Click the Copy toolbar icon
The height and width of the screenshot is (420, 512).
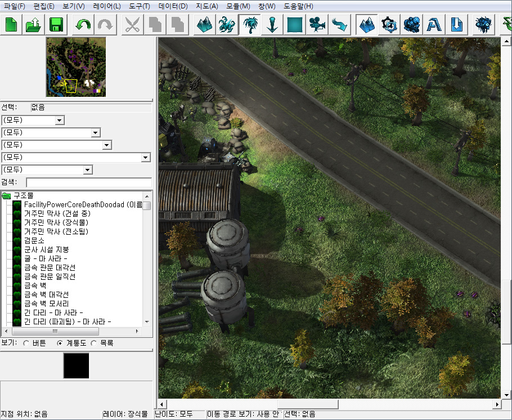pos(155,25)
